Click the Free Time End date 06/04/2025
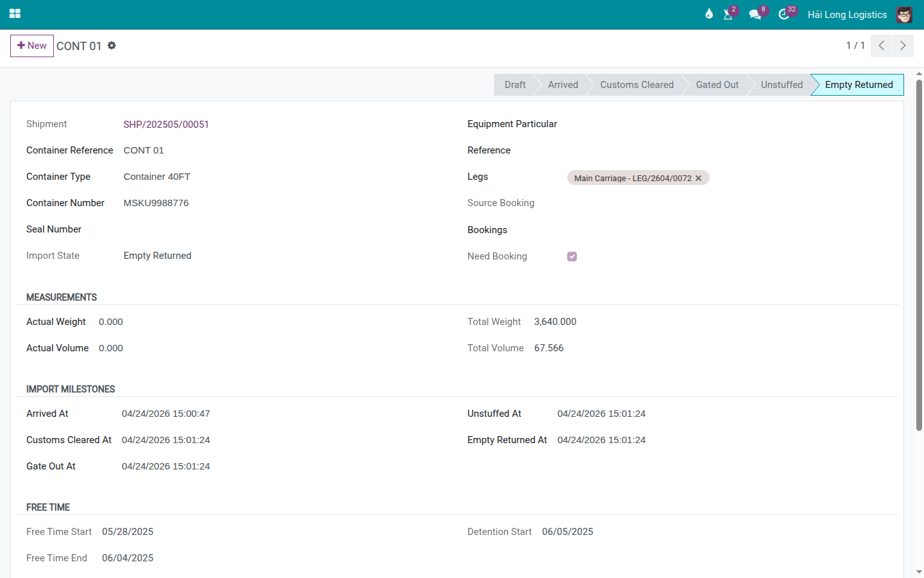The width and height of the screenshot is (924, 578). click(128, 558)
